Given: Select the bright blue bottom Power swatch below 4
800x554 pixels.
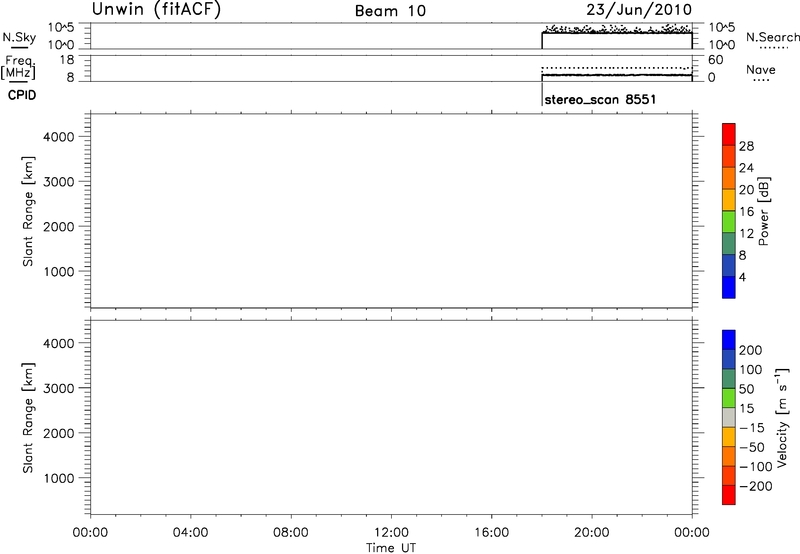Looking at the screenshot, I should click(729, 287).
